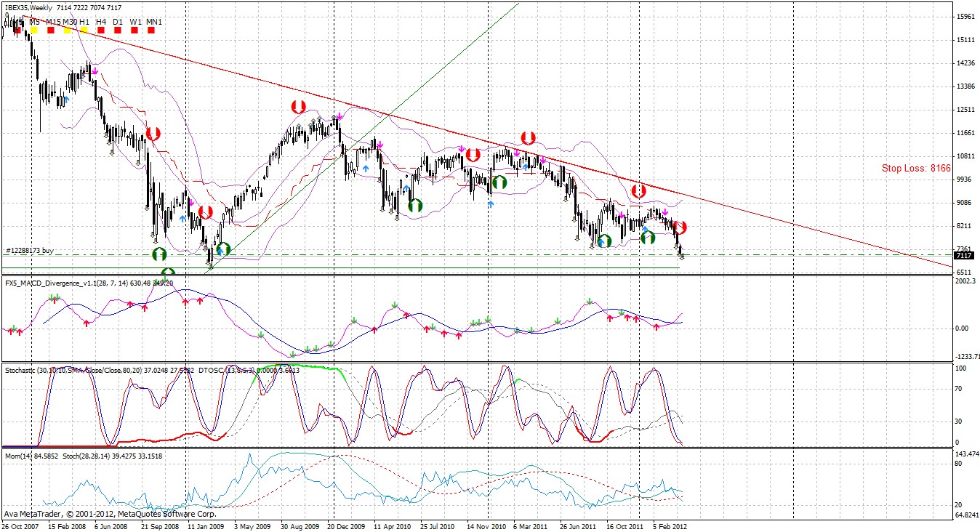Click the green buy signal at the January 2009 low

pyautogui.click(x=222, y=249)
